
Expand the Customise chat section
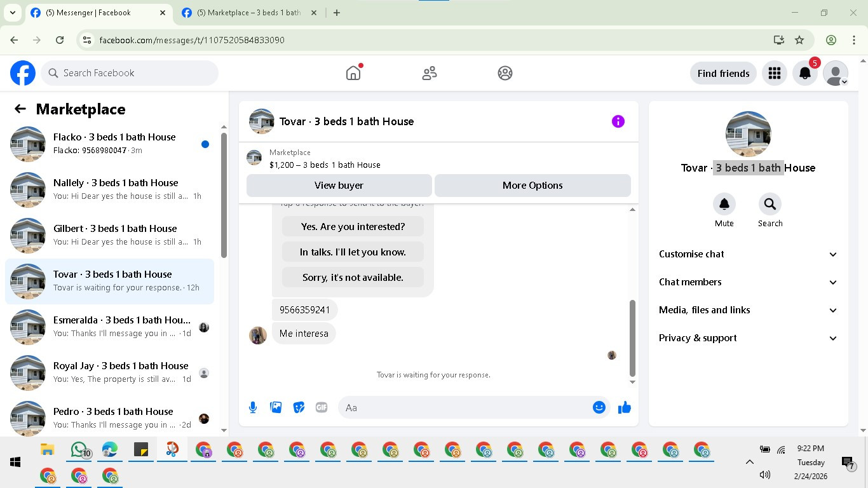pos(749,254)
